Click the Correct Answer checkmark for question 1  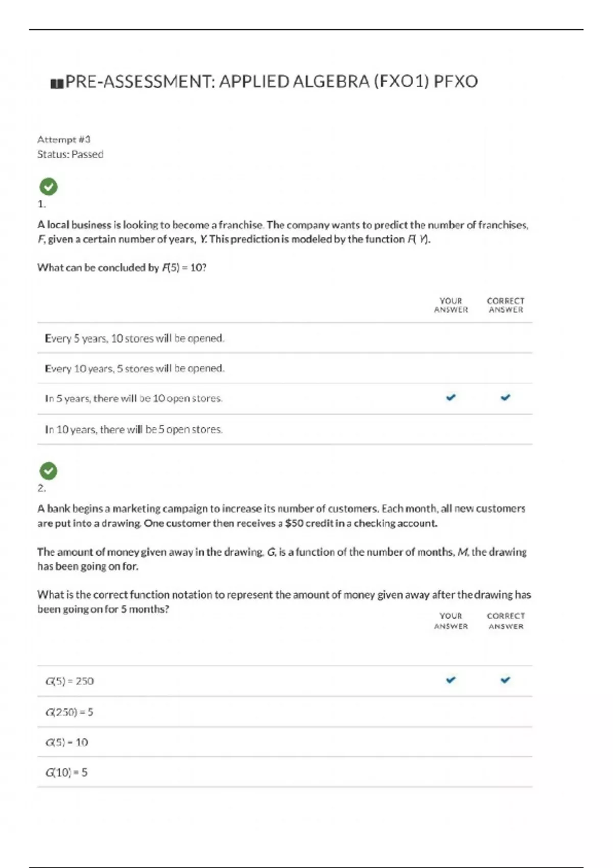point(505,397)
